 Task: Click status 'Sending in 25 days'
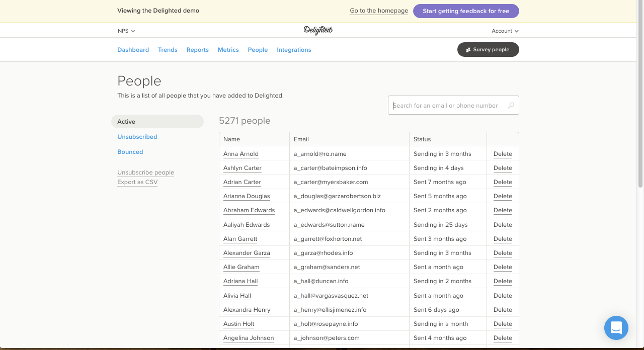tap(441, 225)
